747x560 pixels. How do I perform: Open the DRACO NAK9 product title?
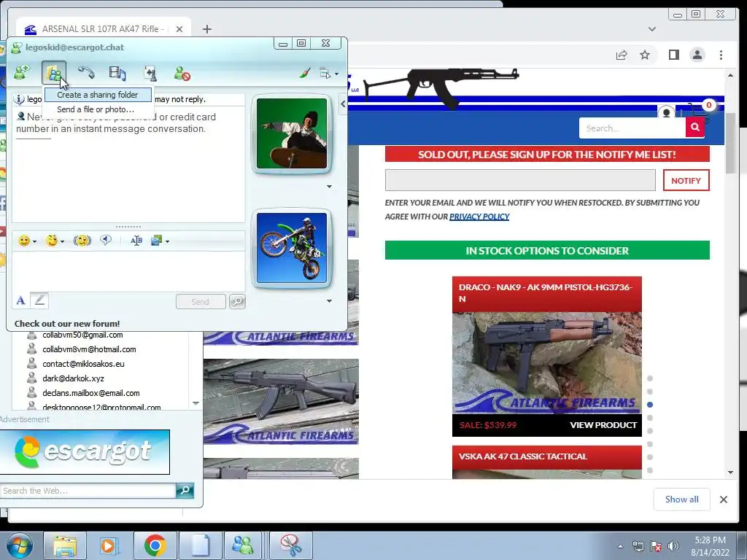click(x=546, y=293)
